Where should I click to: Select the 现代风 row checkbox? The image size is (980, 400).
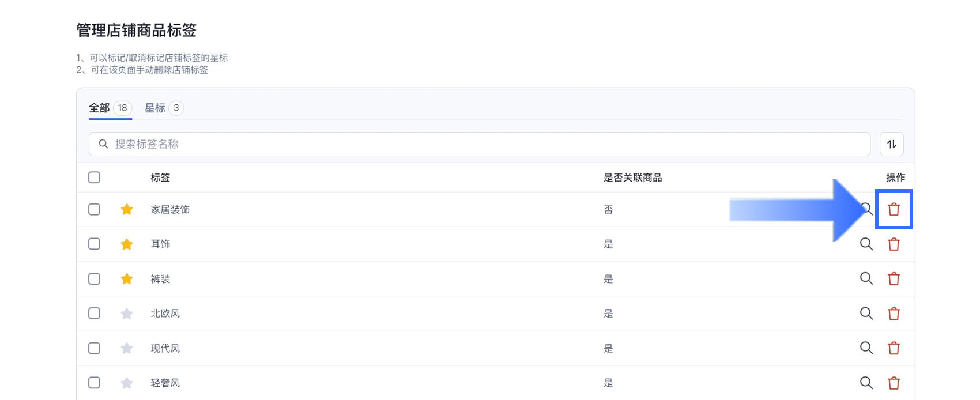coord(94,348)
